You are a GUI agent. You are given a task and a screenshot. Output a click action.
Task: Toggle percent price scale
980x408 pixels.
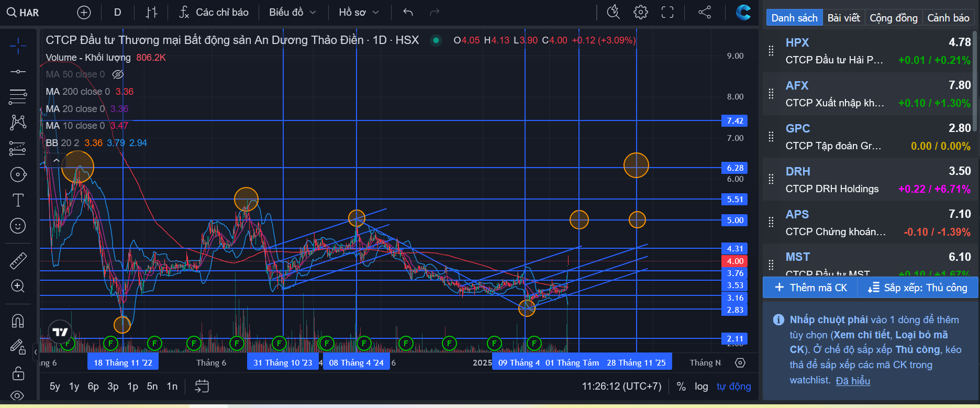681,387
